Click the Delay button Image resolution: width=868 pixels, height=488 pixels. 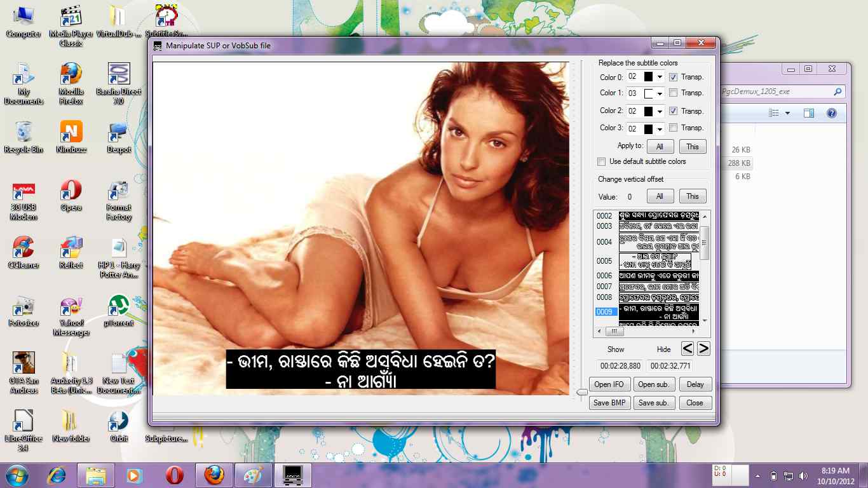point(695,384)
